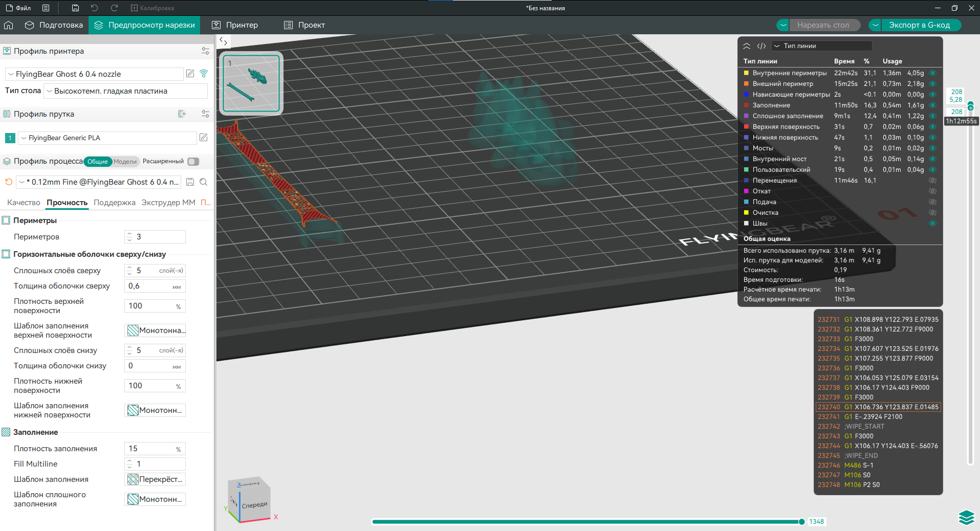Hide Внутренние периметры lines with eye icon
980x531 pixels.
pyautogui.click(x=932, y=73)
